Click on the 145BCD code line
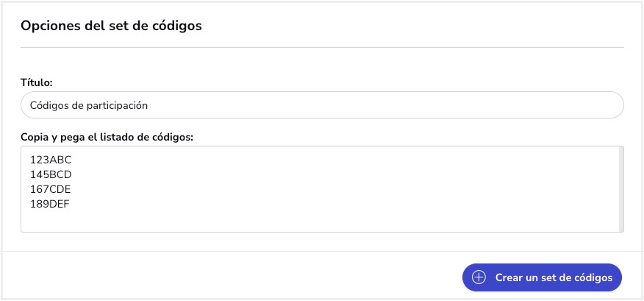Viewport: 644px width, 301px height. pyautogui.click(x=51, y=174)
